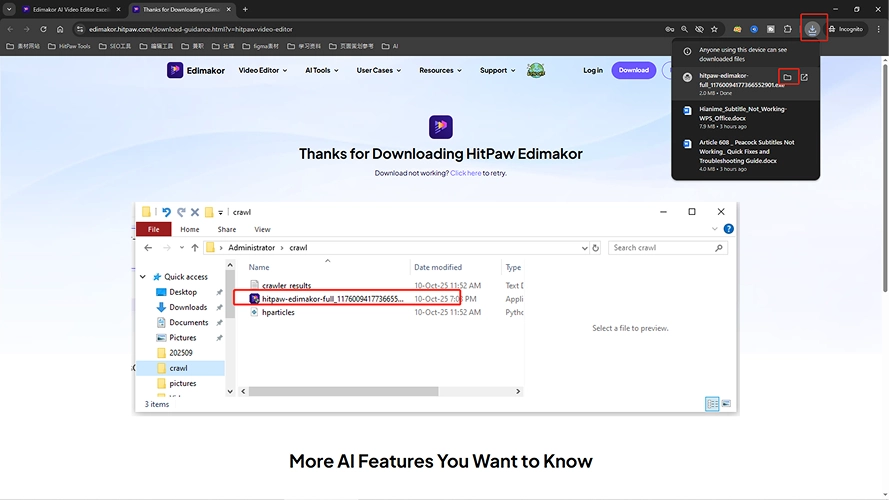
Task: Select Downloads in Quick access
Action: [188, 307]
